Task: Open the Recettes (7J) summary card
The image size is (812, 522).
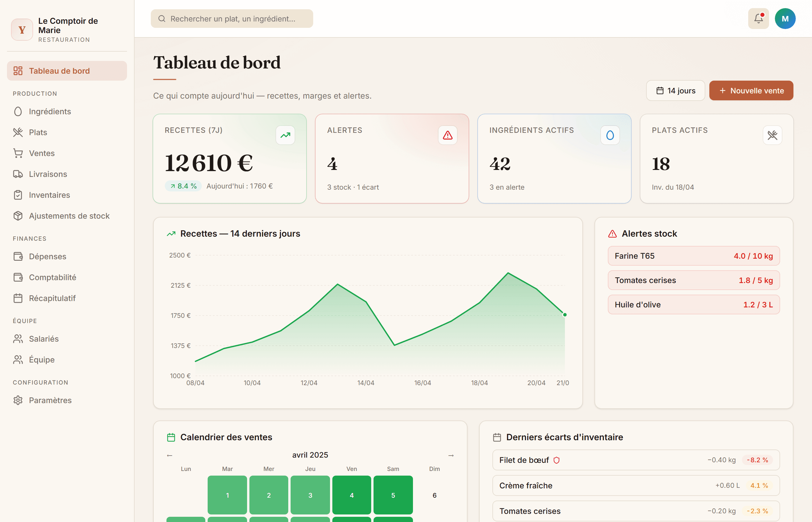Action: click(x=229, y=159)
